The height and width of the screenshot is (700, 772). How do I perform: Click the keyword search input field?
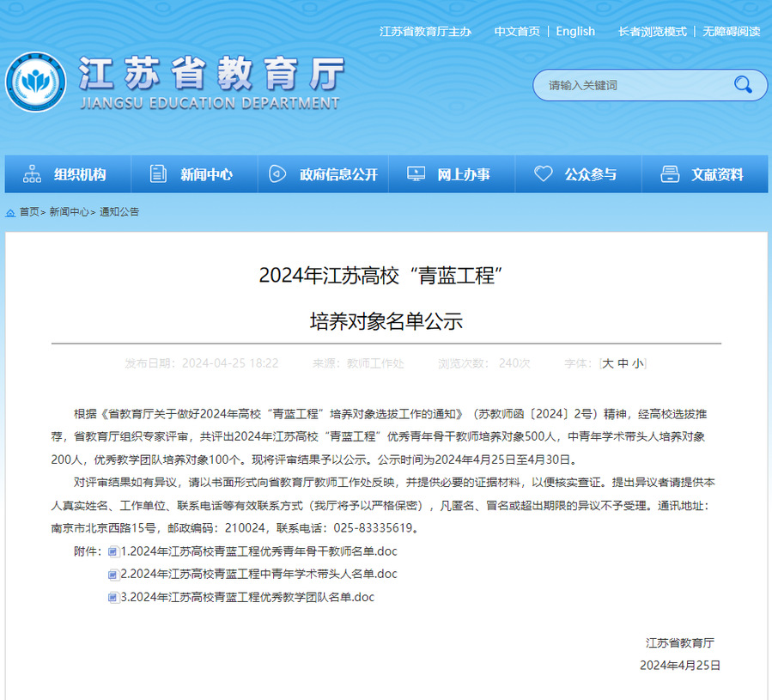pos(631,85)
